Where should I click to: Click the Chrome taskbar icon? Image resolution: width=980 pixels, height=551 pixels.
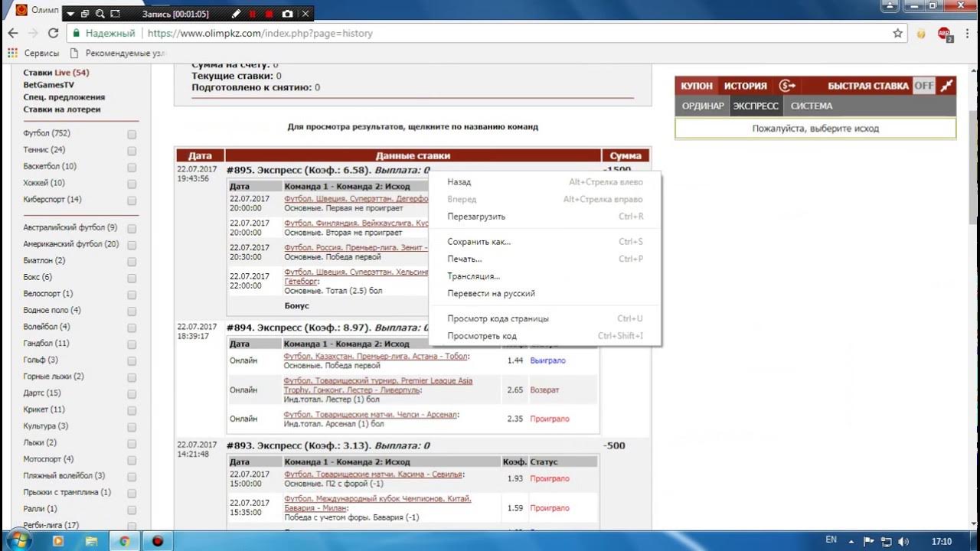coord(124,540)
